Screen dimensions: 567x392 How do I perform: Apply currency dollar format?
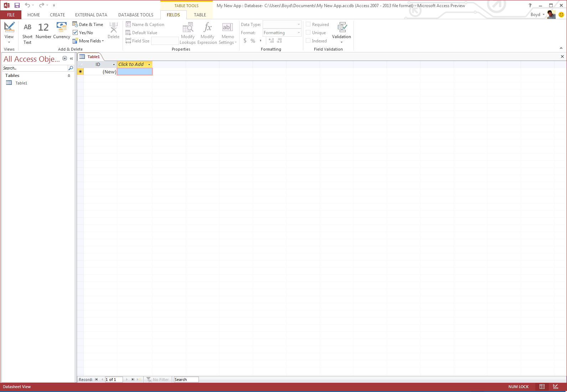coord(245,41)
